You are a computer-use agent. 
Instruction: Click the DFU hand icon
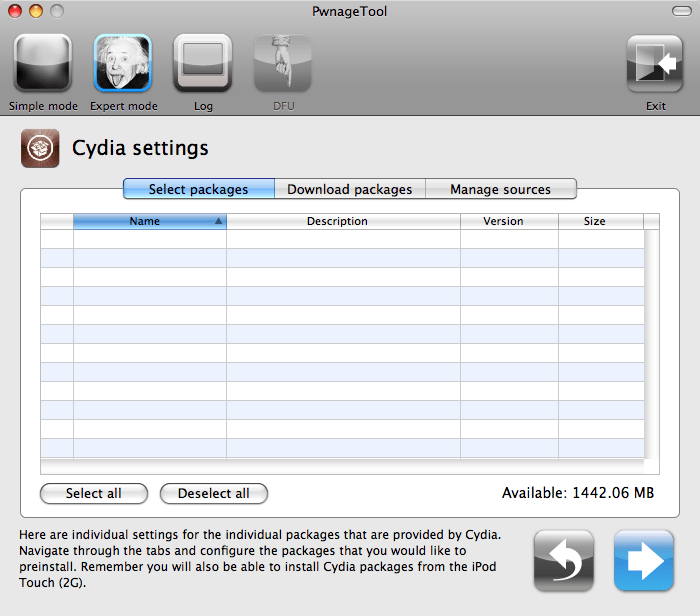coord(283,63)
